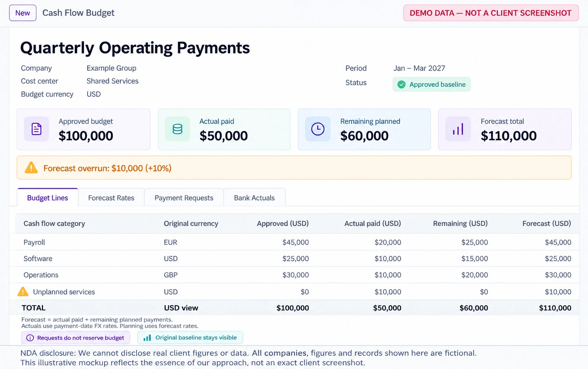Click the $100,000 Approved budget card value
Viewport: 588px width, 369px height.
pyautogui.click(x=86, y=136)
